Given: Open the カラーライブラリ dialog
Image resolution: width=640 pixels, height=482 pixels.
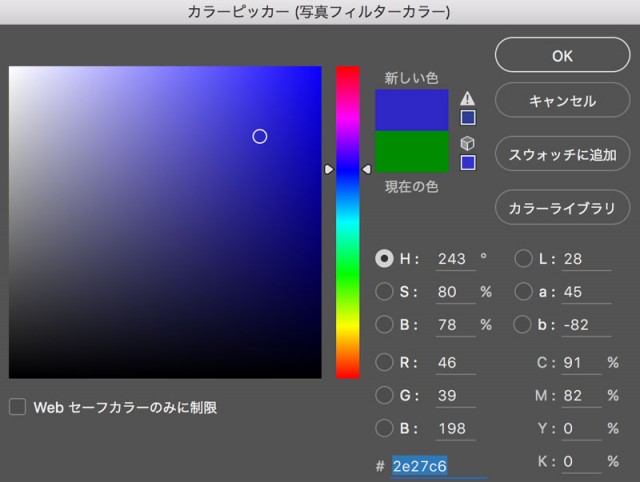Looking at the screenshot, I should point(561,207).
